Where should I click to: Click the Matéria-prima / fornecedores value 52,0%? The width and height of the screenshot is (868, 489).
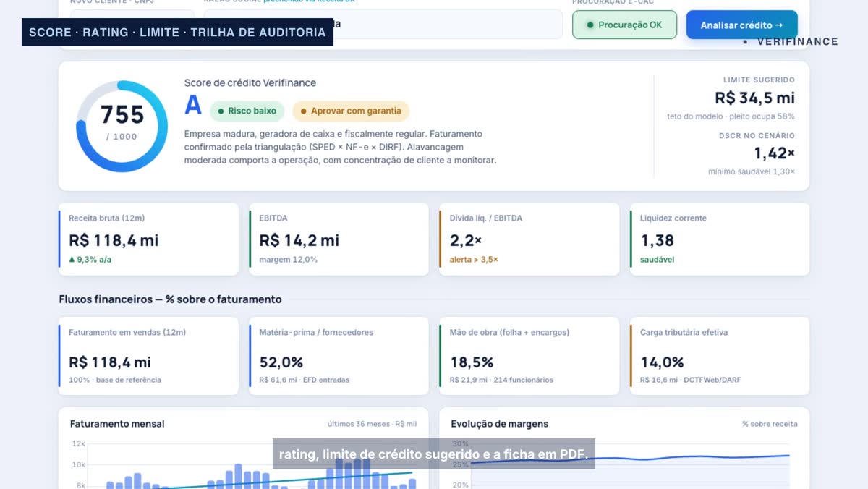[x=281, y=362]
